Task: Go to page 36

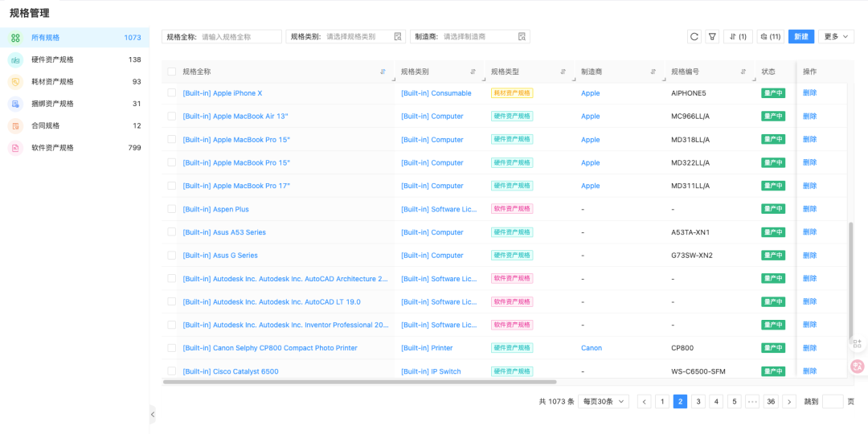Action: (771, 401)
